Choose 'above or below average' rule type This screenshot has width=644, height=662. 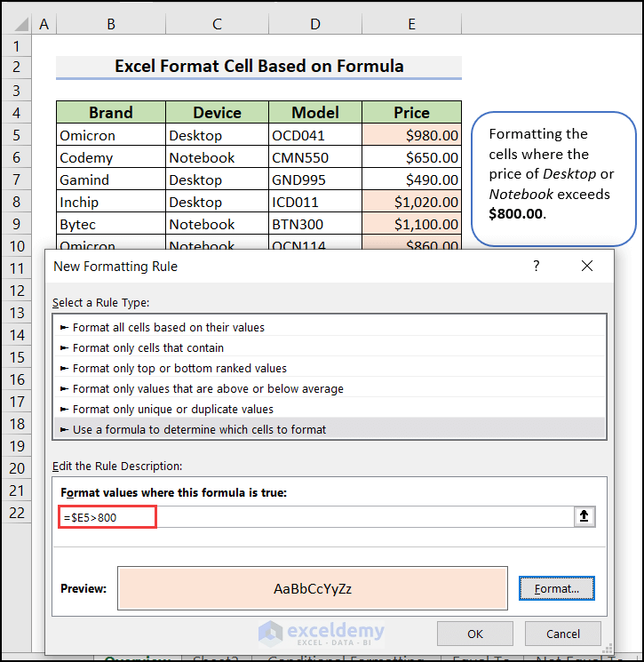(x=330, y=388)
